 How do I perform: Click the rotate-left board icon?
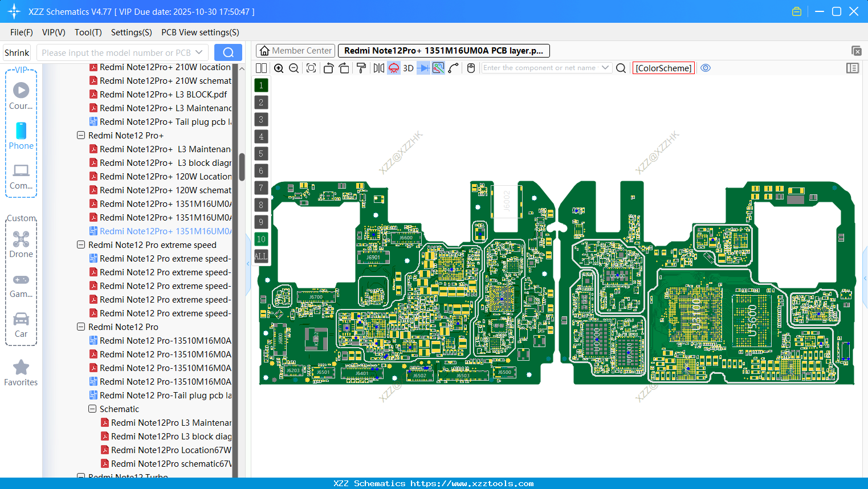[x=328, y=68]
